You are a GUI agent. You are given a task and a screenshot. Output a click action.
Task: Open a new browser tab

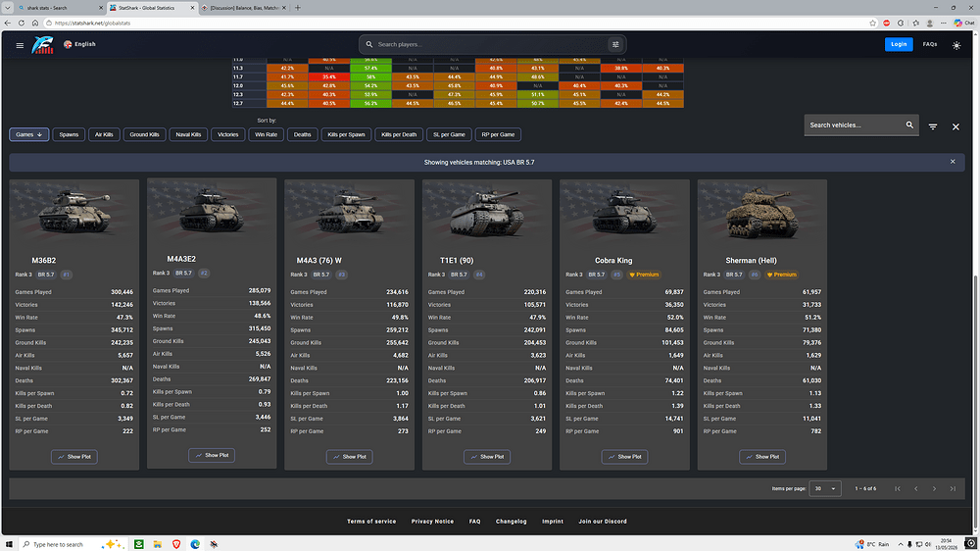point(298,8)
